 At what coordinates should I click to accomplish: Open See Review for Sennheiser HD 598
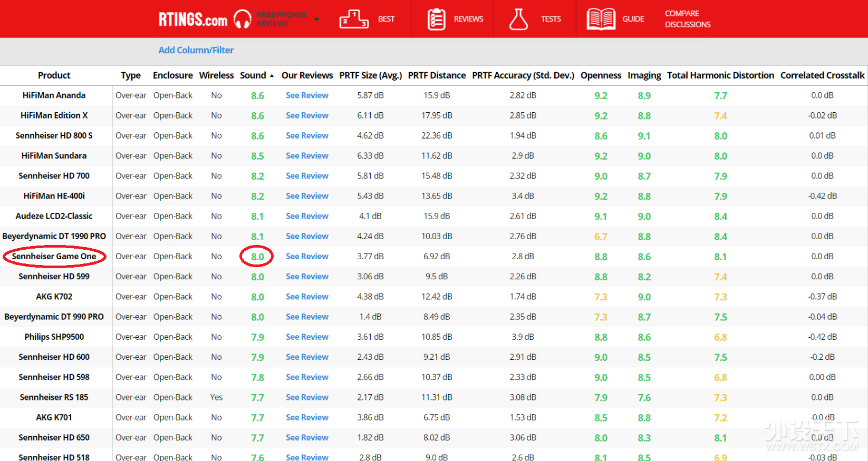(307, 377)
